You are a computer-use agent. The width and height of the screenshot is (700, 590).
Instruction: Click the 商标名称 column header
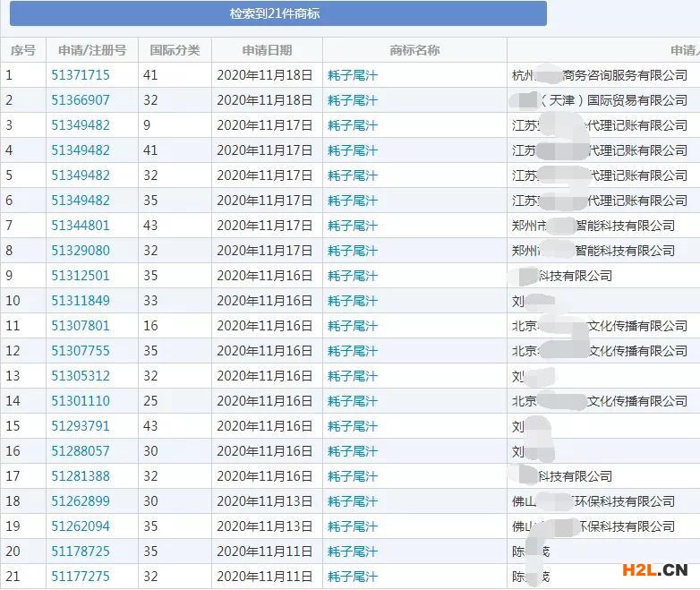(414, 50)
